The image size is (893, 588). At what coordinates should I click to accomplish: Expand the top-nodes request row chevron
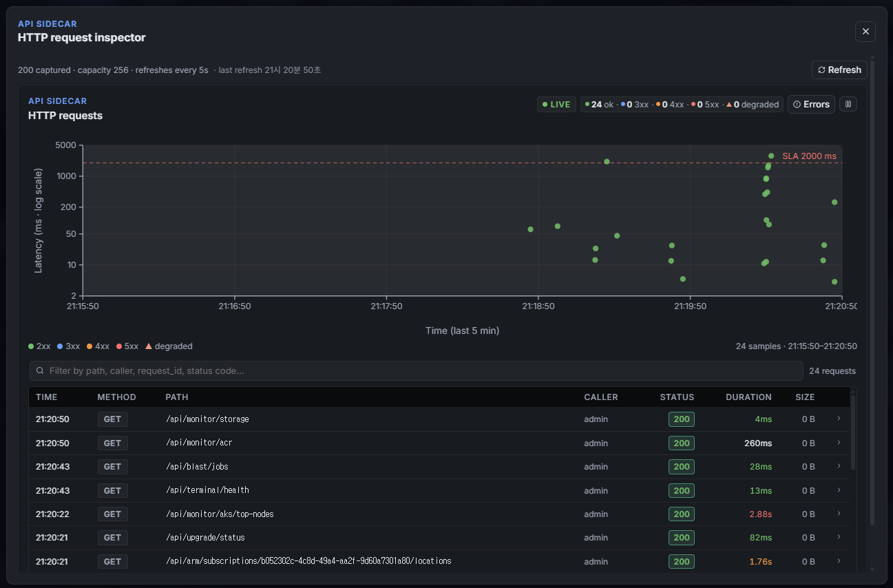839,514
